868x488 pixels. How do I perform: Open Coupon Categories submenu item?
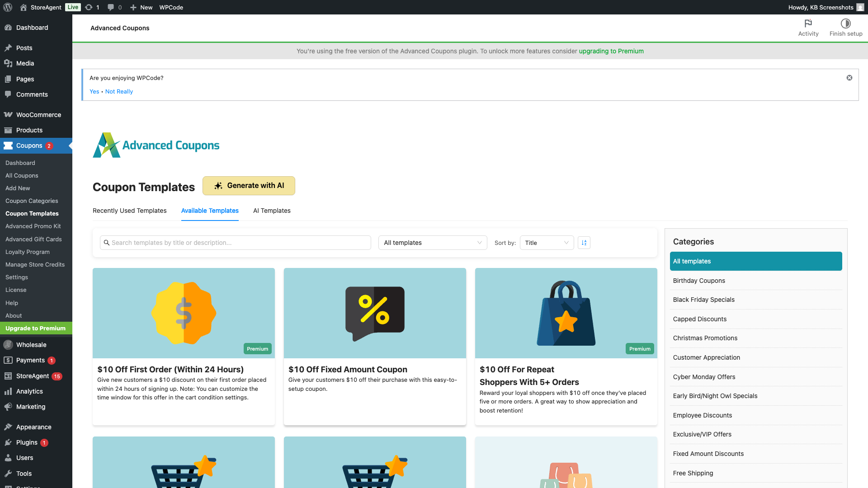[32, 201]
